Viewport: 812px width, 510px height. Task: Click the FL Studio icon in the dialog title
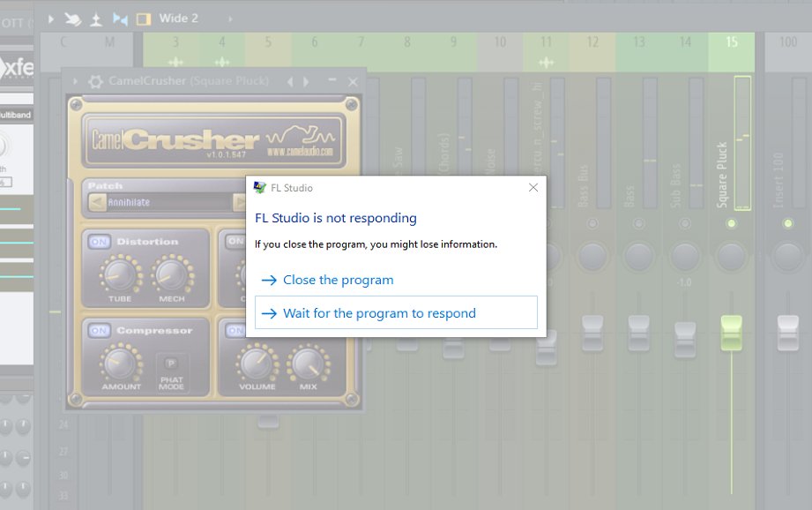pos(259,188)
